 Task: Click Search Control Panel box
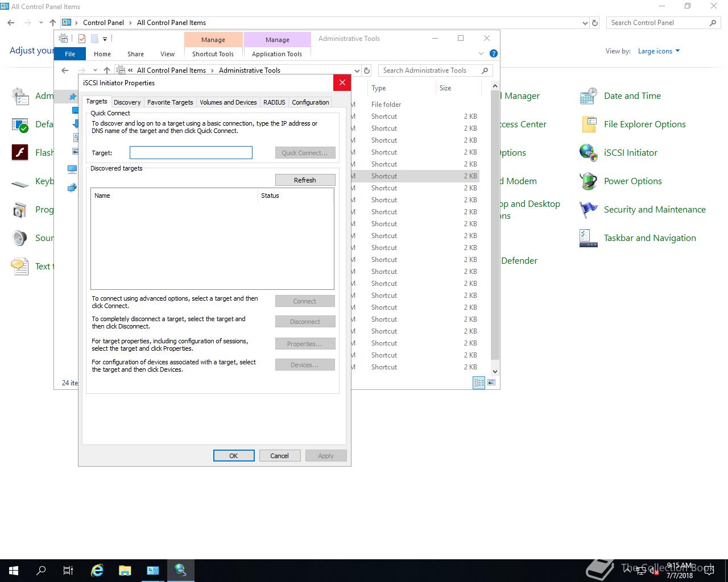point(664,23)
